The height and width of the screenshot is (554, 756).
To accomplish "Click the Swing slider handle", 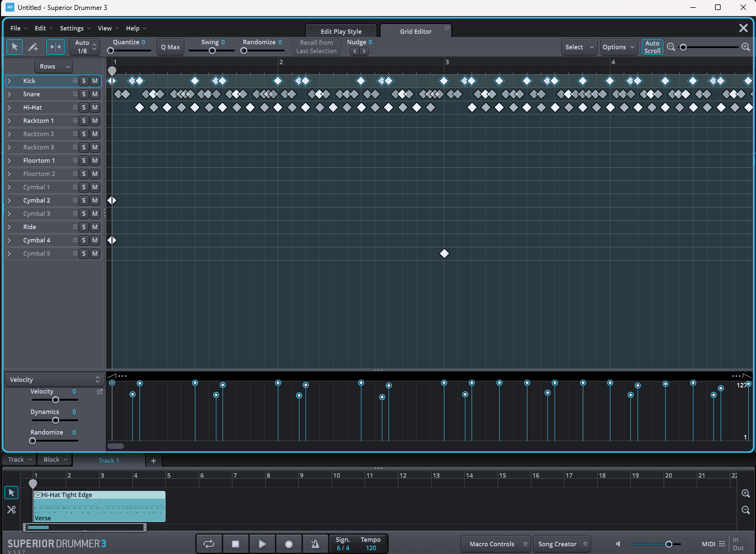I will (x=212, y=51).
